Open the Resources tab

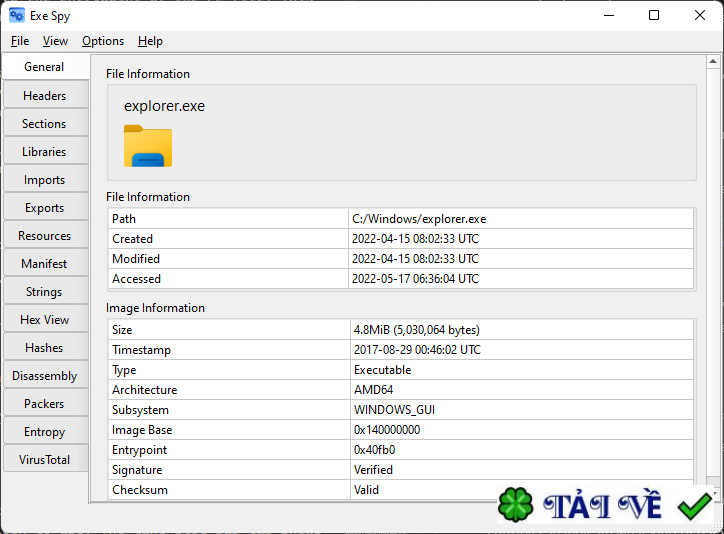pos(44,236)
